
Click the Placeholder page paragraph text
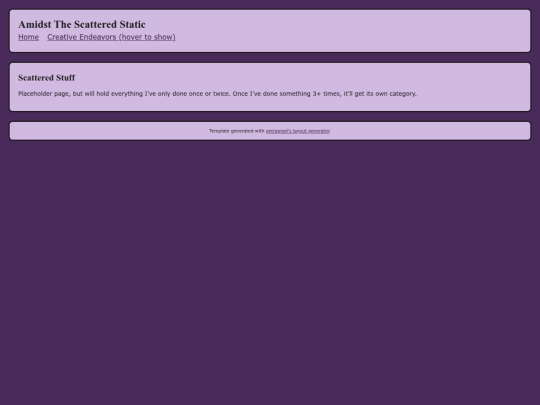pyautogui.click(x=217, y=94)
